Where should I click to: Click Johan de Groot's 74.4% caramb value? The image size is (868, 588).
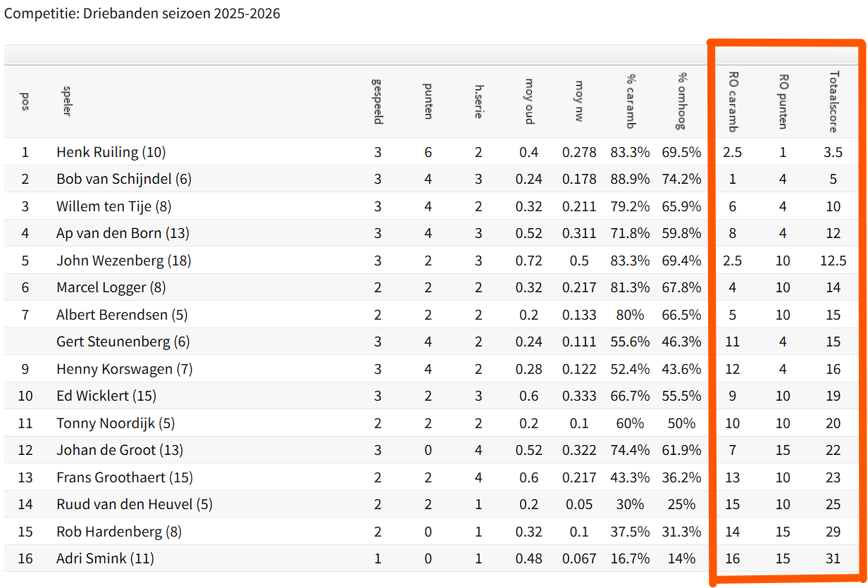tap(630, 450)
